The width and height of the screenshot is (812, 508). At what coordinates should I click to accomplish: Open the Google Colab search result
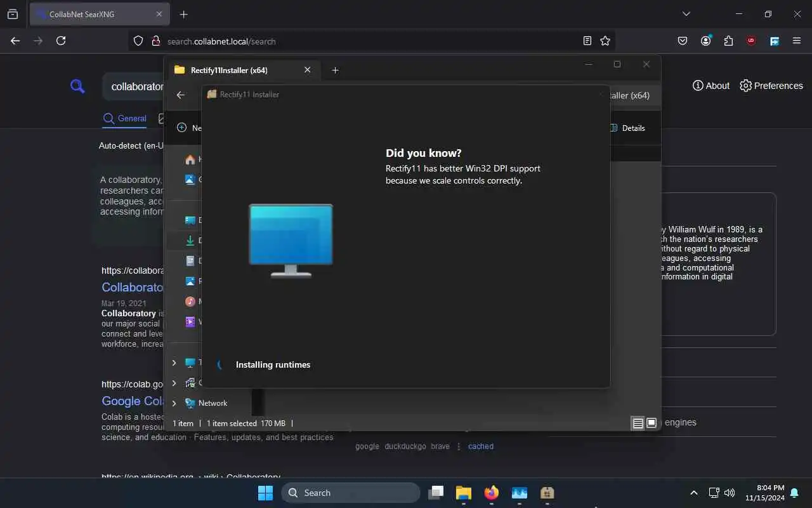click(x=133, y=401)
